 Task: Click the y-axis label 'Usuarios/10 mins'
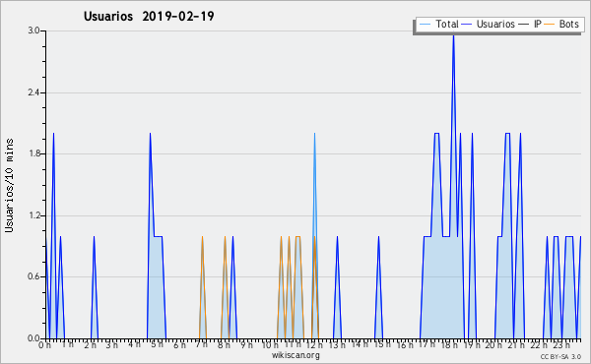click(9, 186)
